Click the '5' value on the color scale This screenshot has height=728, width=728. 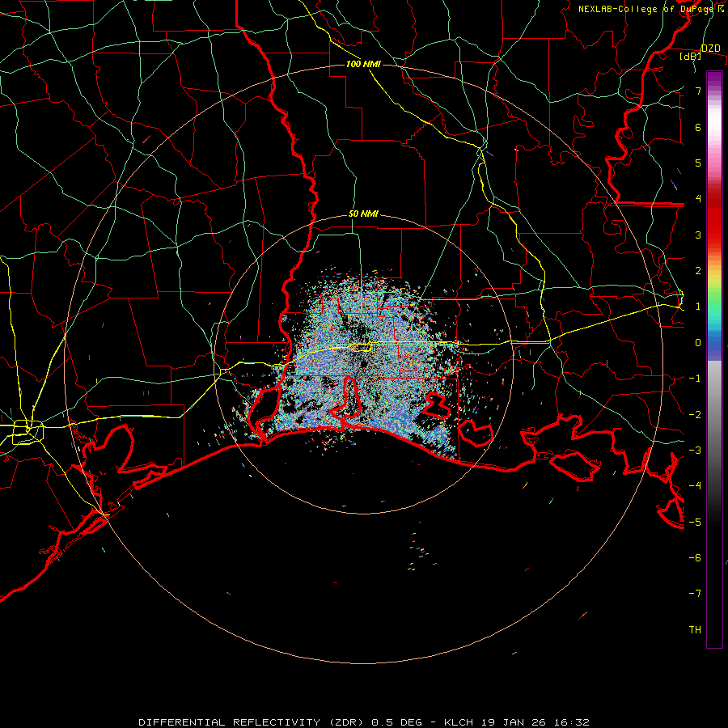pos(698,163)
